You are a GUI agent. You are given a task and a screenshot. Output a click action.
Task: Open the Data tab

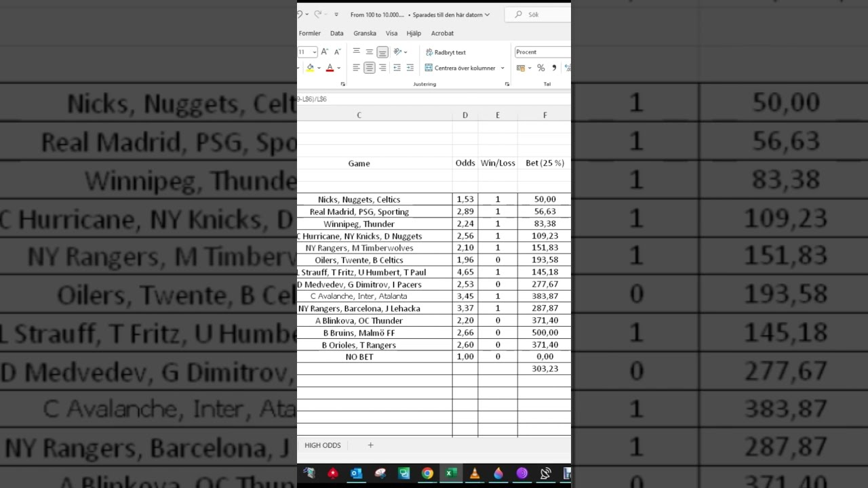click(337, 33)
